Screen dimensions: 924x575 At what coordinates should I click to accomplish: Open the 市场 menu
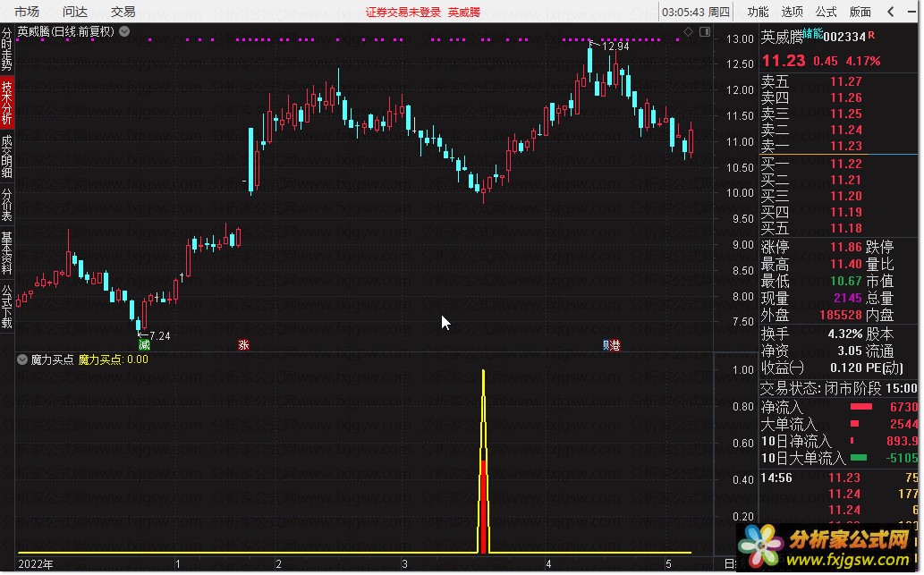click(x=27, y=12)
